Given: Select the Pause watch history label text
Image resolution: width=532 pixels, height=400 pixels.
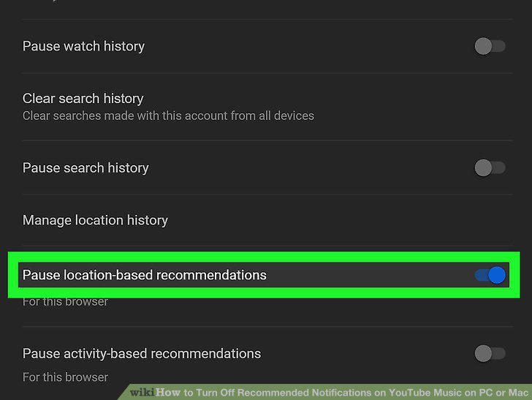Looking at the screenshot, I should [83, 46].
